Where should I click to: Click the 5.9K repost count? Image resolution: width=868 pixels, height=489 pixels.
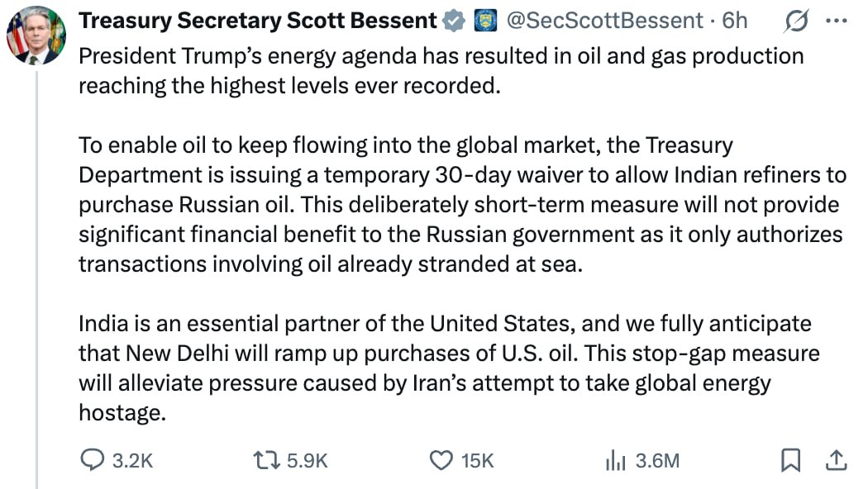point(307,461)
